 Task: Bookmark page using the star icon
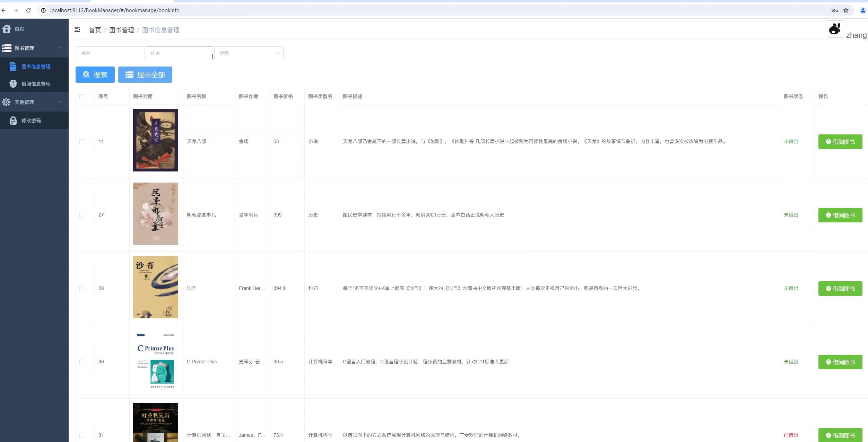(x=846, y=10)
